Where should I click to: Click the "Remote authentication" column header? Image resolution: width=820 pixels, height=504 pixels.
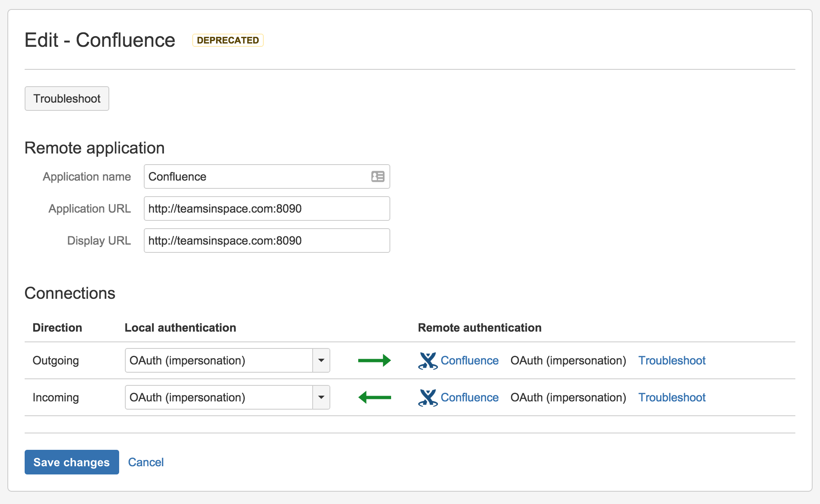point(479,328)
